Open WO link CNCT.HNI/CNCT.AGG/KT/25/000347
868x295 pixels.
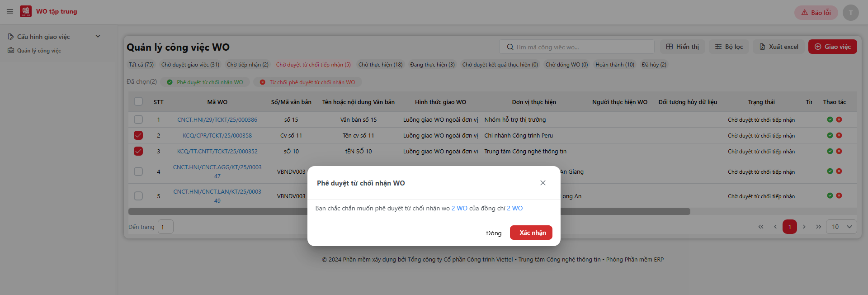point(217,171)
